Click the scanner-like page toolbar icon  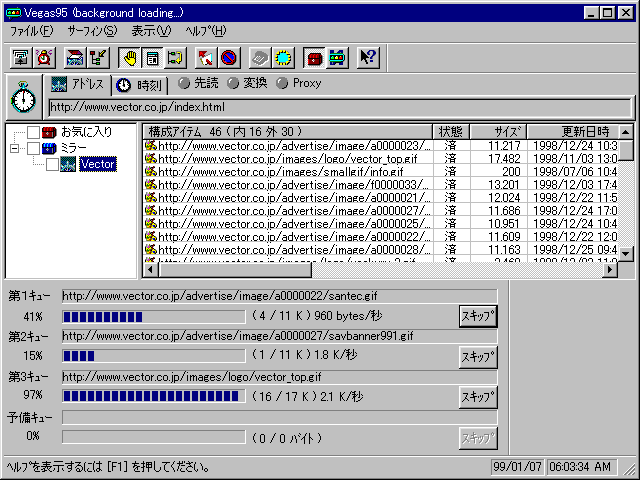tap(75, 58)
